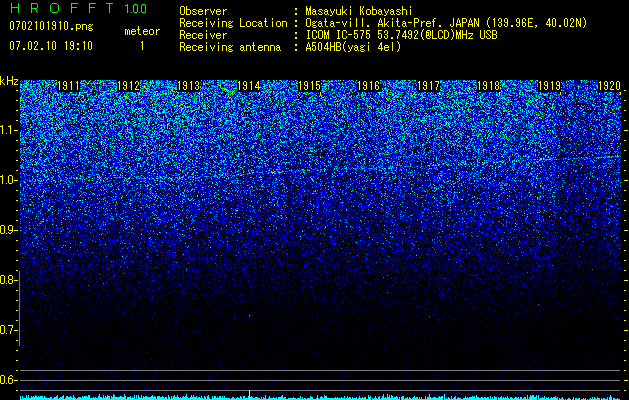Click the 1918 time marker
629x400 pixels.
[x=489, y=86]
